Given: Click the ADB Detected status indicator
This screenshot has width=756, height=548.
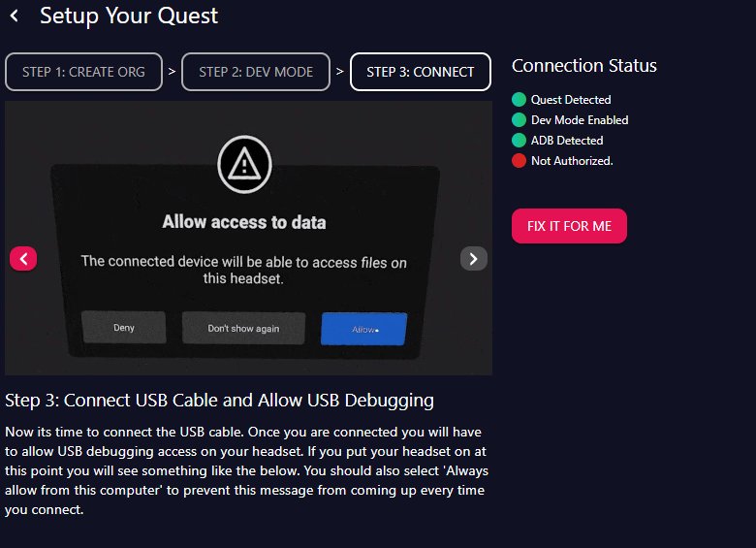Looking at the screenshot, I should pos(519,141).
